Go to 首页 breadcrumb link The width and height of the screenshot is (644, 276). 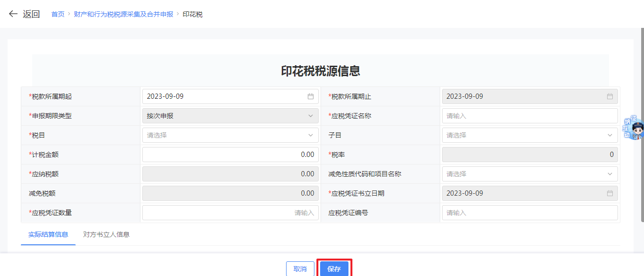pyautogui.click(x=58, y=14)
